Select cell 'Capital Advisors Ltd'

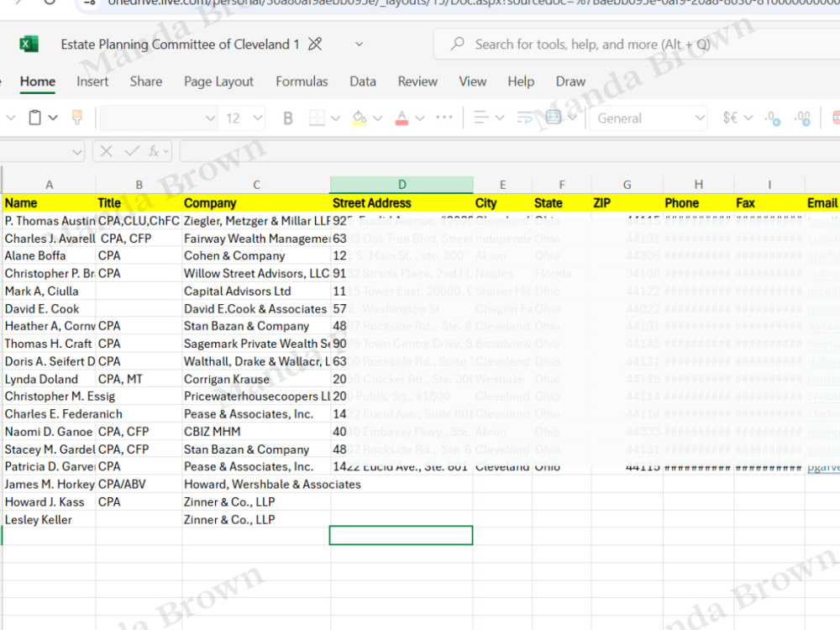256,291
